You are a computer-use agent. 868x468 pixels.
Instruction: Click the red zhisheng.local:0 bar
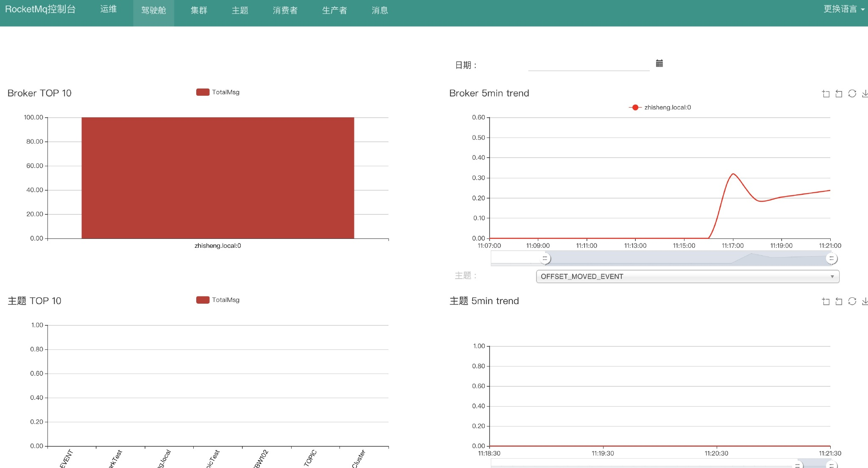218,178
